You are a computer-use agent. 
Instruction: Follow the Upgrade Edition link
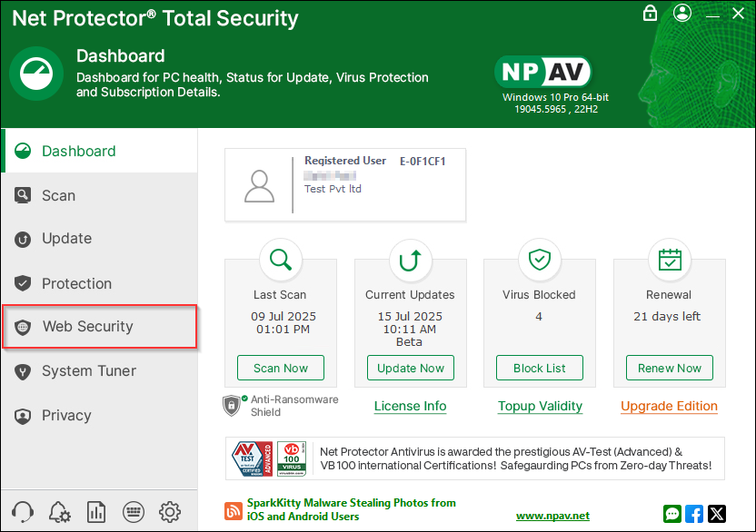tap(669, 407)
